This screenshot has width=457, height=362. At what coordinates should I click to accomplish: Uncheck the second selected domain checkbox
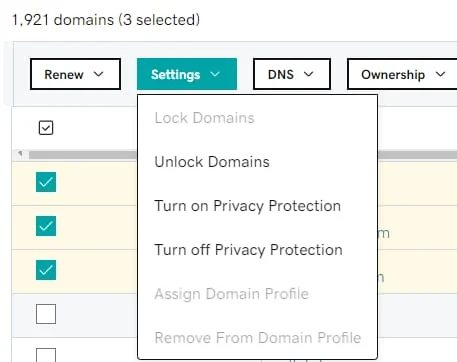[46, 226]
